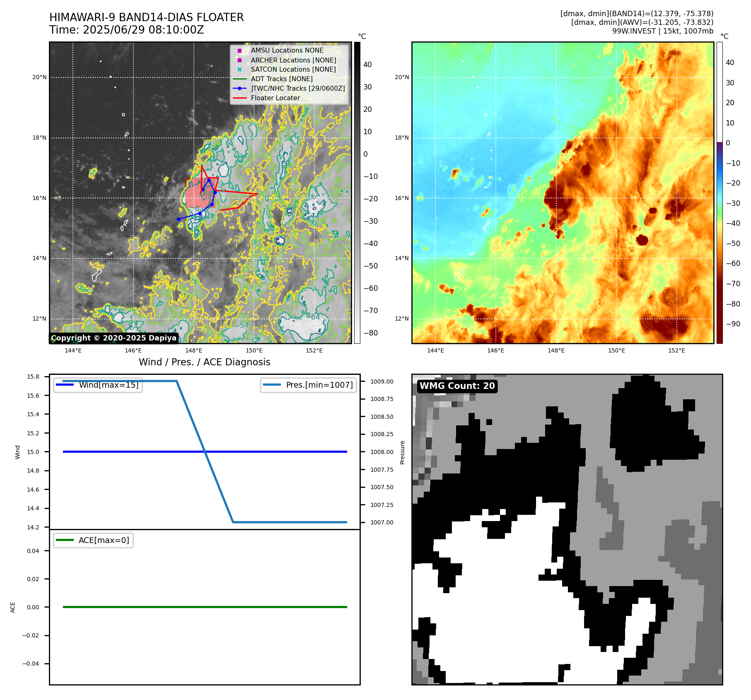Click the blue line sample in Wind[max=15] legend

click(65, 385)
